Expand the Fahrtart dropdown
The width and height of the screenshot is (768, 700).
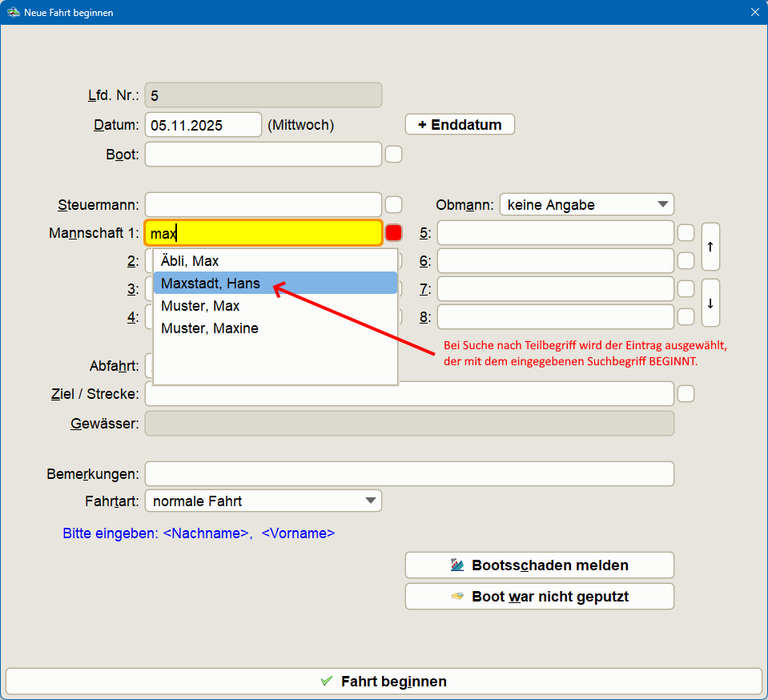263,501
